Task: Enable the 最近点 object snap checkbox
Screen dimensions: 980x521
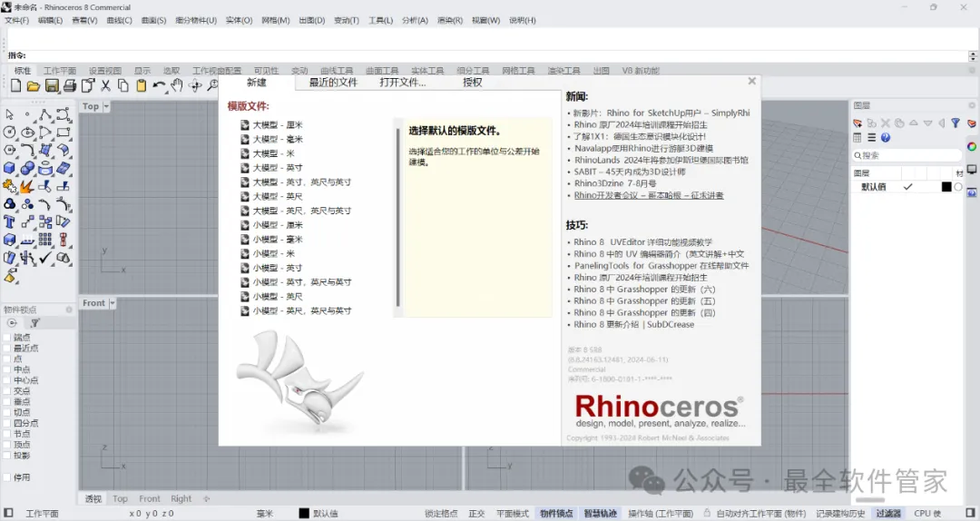Action: point(7,349)
